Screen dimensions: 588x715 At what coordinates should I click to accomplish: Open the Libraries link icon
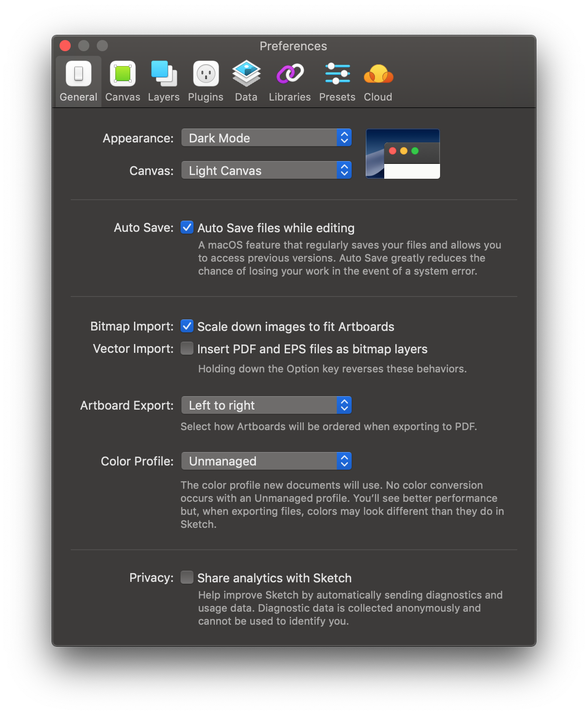click(290, 74)
